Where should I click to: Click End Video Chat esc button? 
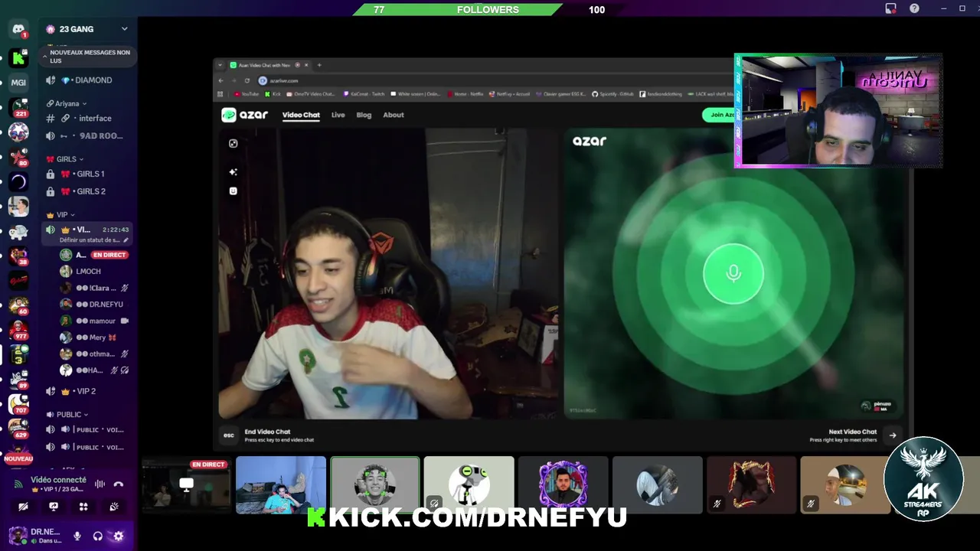click(228, 435)
